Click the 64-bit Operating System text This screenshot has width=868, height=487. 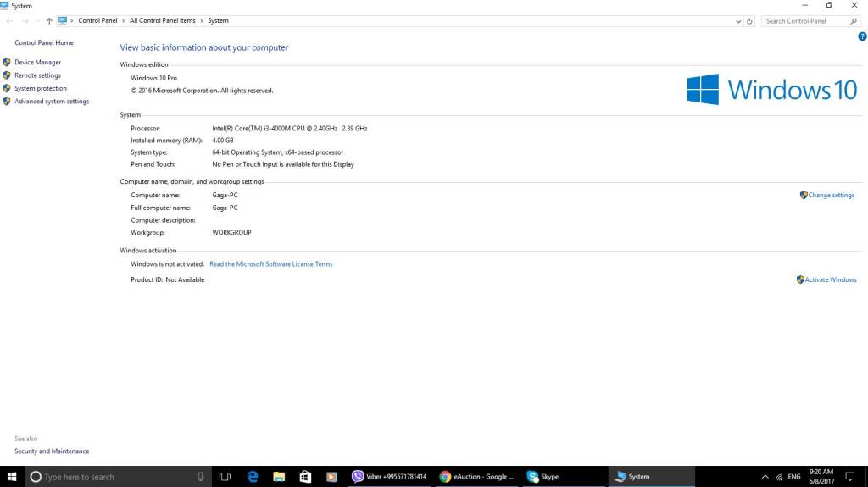[x=277, y=152]
